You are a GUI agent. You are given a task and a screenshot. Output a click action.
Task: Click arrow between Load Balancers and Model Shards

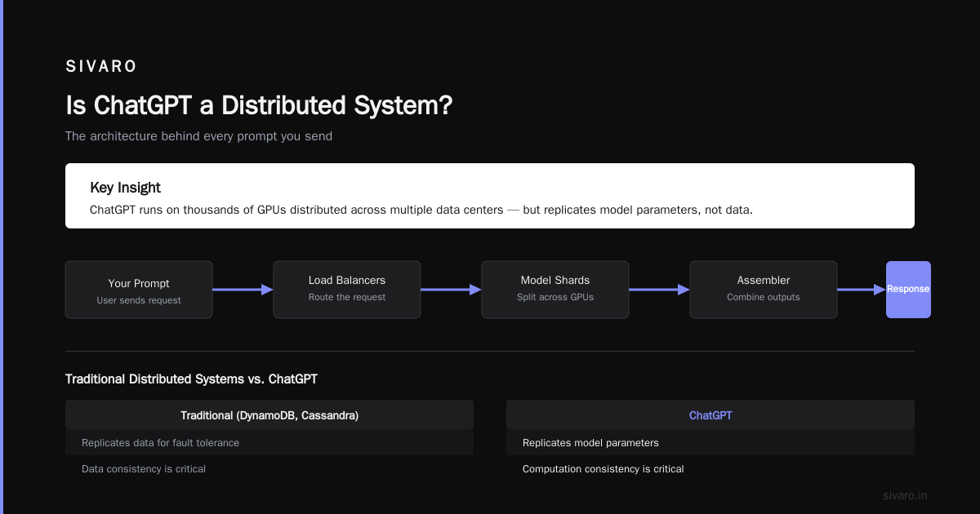[451, 290]
